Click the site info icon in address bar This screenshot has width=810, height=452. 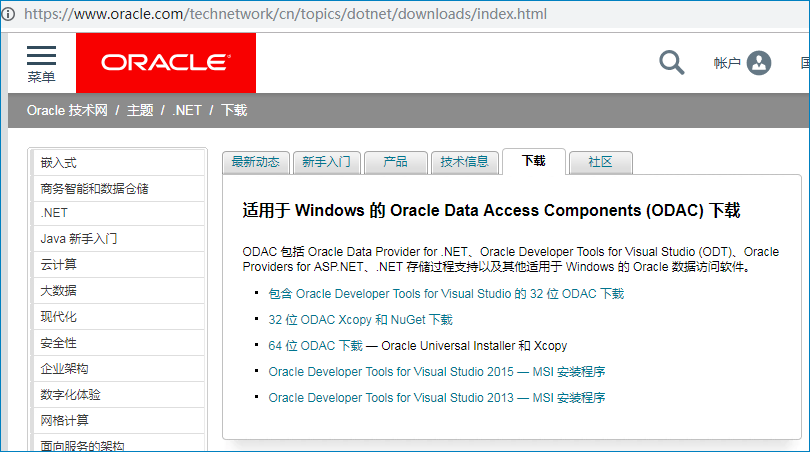click(8, 14)
